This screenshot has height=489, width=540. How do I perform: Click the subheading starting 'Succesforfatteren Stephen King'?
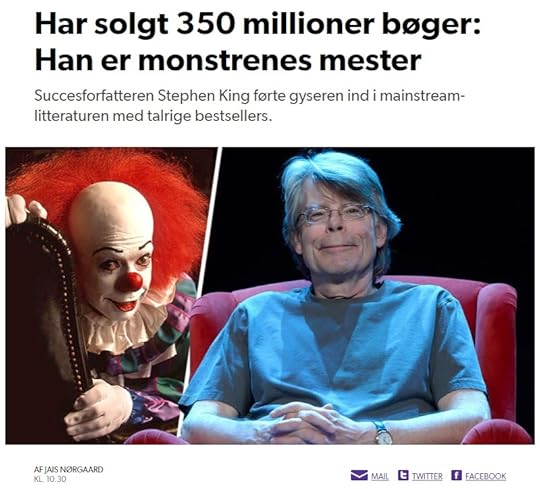(249, 96)
